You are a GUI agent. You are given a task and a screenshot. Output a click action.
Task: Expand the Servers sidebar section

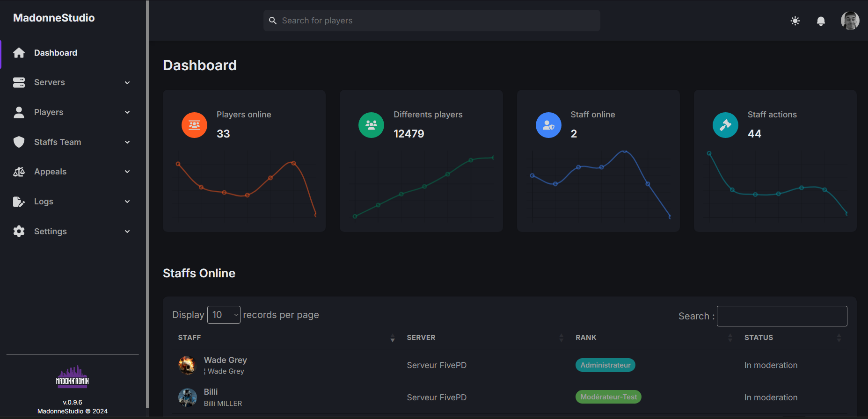coord(72,82)
